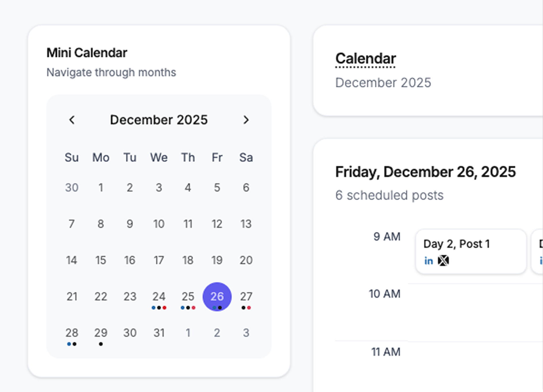Select December 29 in mini calendar
The image size is (543, 392).
tap(101, 333)
